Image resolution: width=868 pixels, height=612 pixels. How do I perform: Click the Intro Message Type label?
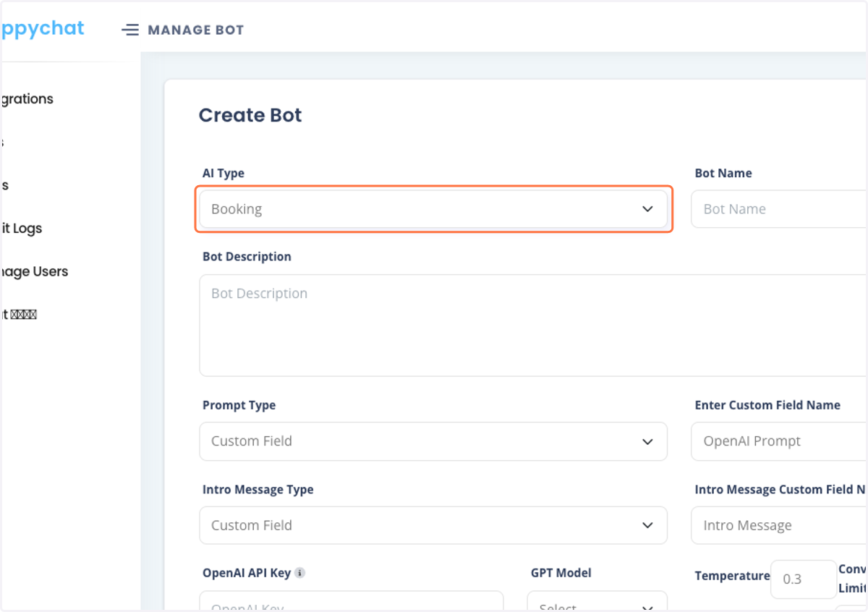coord(258,490)
